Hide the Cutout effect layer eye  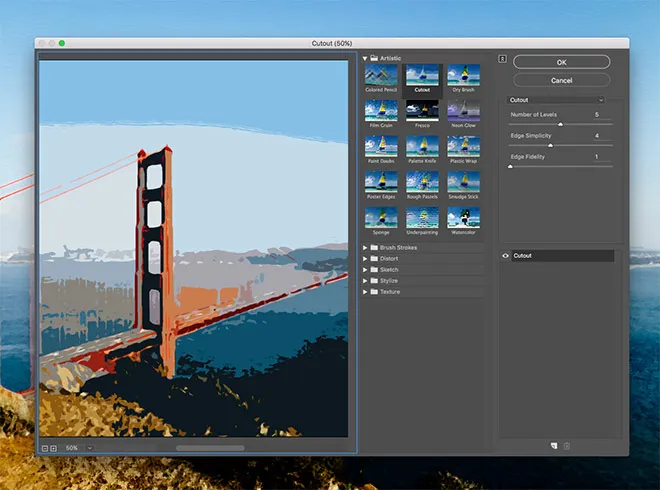[x=505, y=256]
